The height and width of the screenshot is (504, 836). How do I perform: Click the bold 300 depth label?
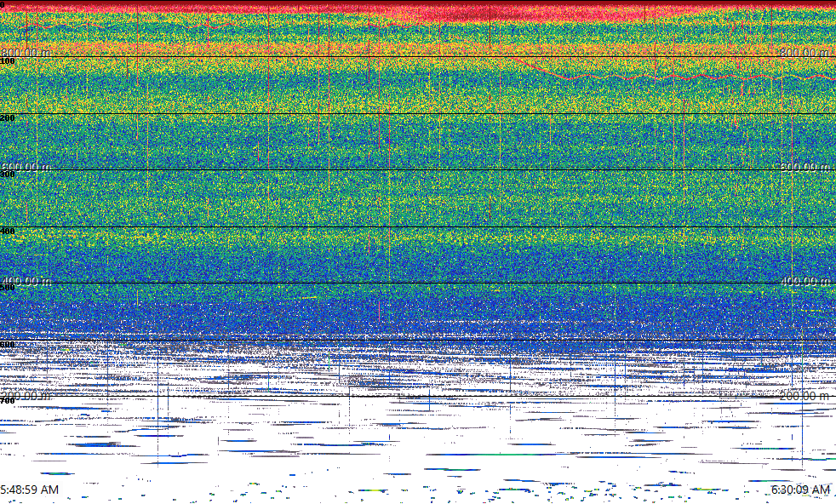pos(8,175)
